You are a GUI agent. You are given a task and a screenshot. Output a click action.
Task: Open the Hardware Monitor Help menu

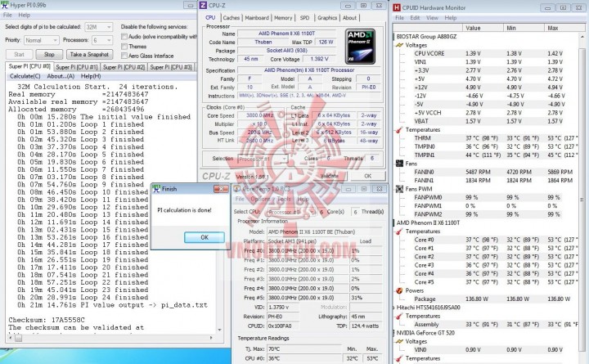click(x=451, y=18)
